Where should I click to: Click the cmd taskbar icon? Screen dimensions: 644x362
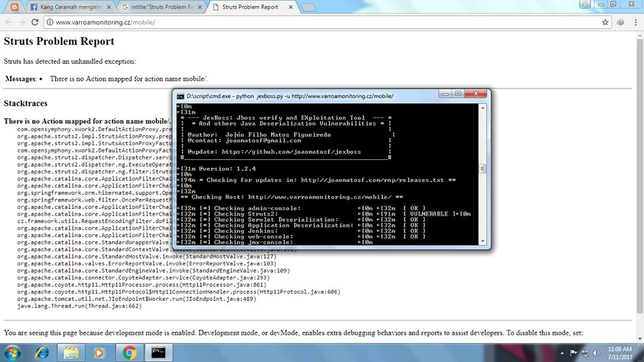click(x=158, y=353)
